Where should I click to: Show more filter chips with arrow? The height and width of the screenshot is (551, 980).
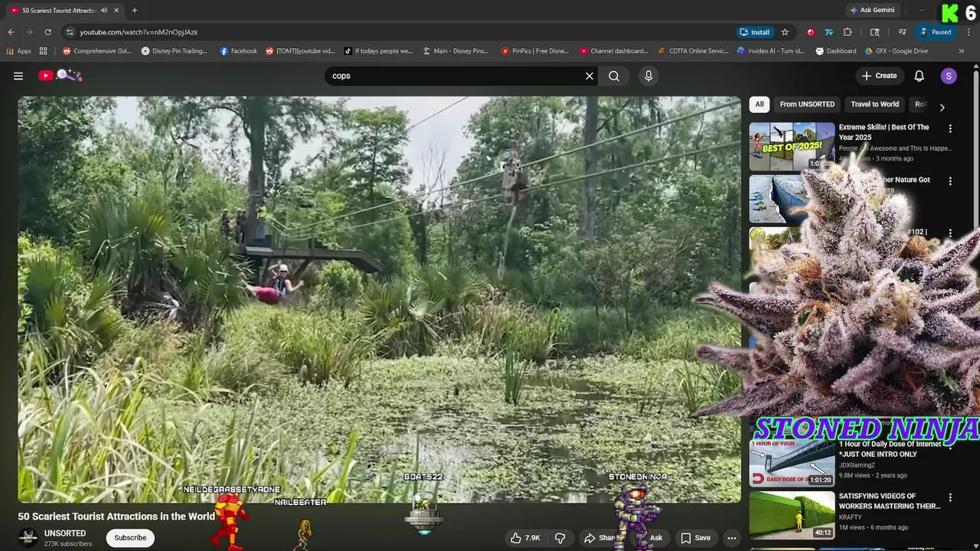tap(942, 107)
